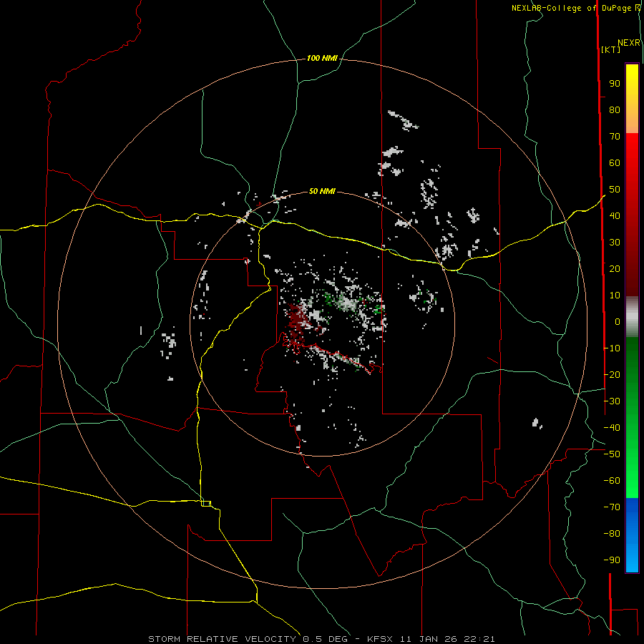Image resolution: width=644 pixels, height=644 pixels.
Task: Click the -40 value on the velocity scale
Action: coord(612,428)
